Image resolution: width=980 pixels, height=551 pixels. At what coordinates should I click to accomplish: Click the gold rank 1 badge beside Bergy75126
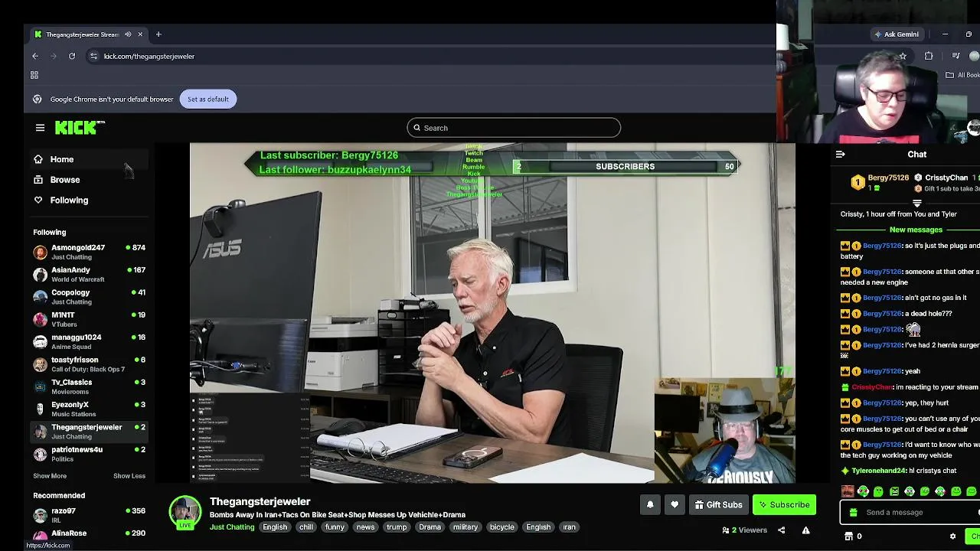coord(857,183)
